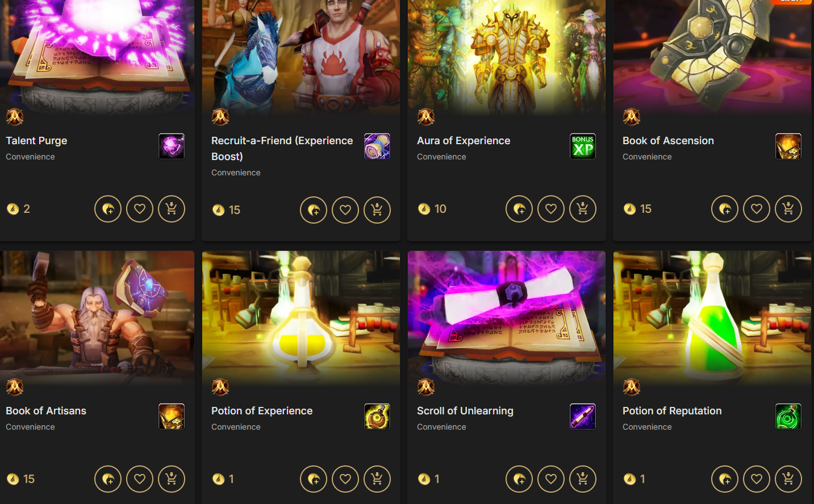
Task: Open Book of Artisans dwarf image
Action: point(97,318)
